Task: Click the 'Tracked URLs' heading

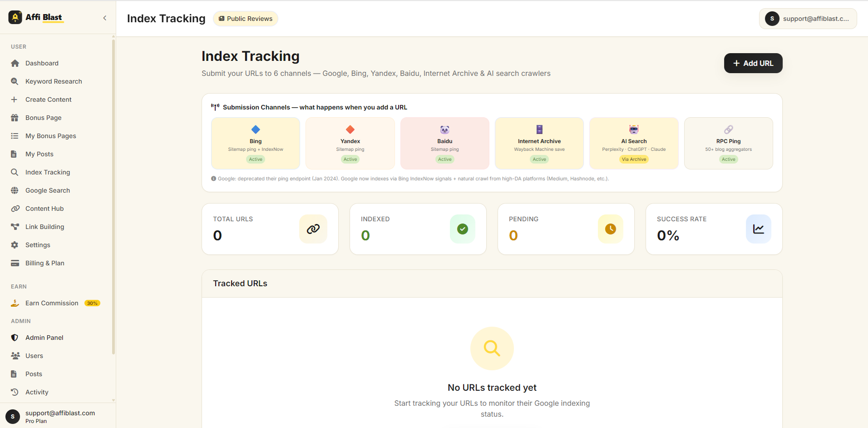Action: [x=240, y=284]
